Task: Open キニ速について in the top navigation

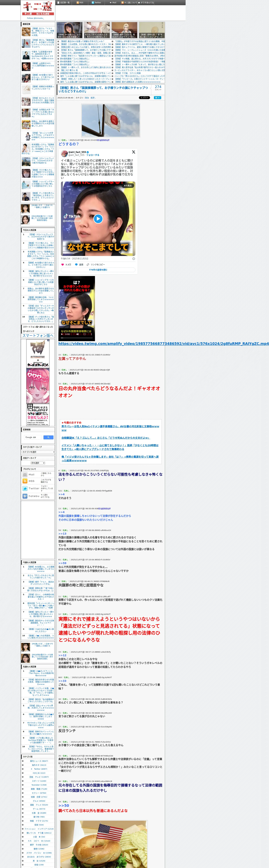Action: (x=129, y=2)
